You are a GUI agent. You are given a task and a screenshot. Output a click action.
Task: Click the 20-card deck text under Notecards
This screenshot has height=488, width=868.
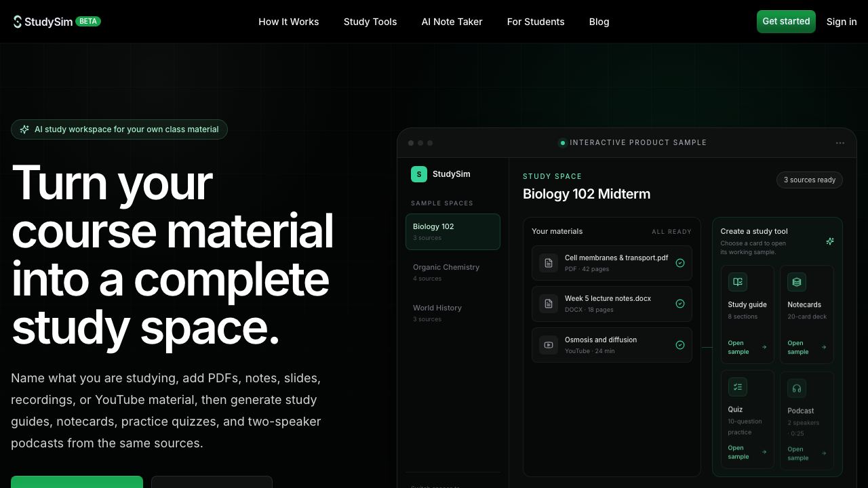coord(807,317)
